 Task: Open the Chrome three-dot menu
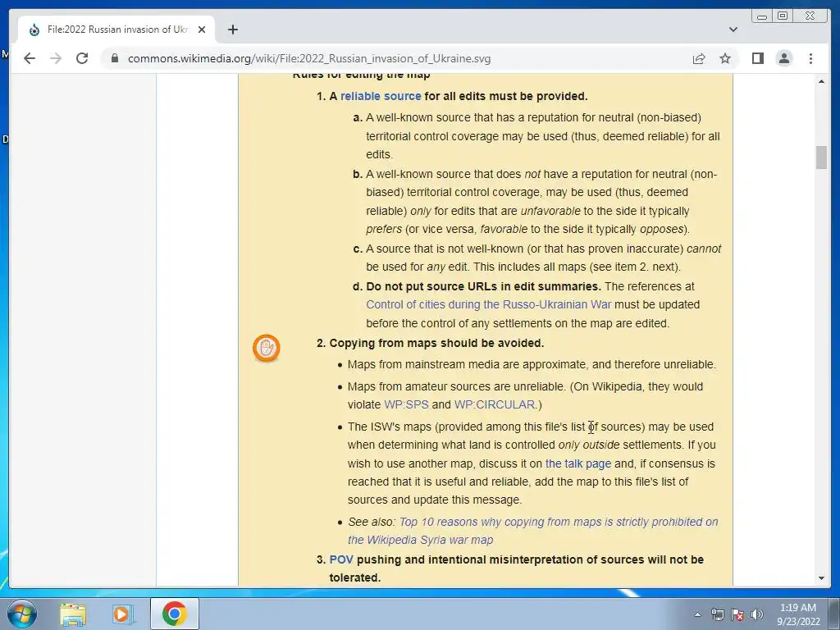click(810, 58)
